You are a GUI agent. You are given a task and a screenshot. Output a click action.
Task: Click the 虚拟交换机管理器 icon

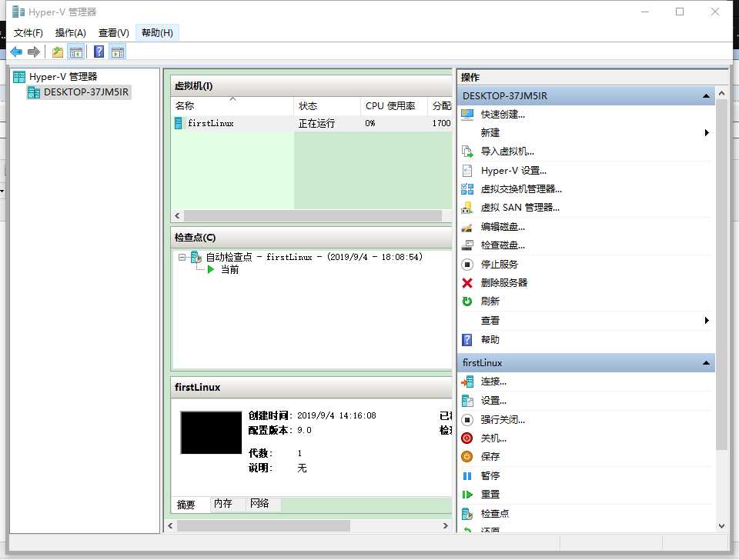pyautogui.click(x=467, y=189)
